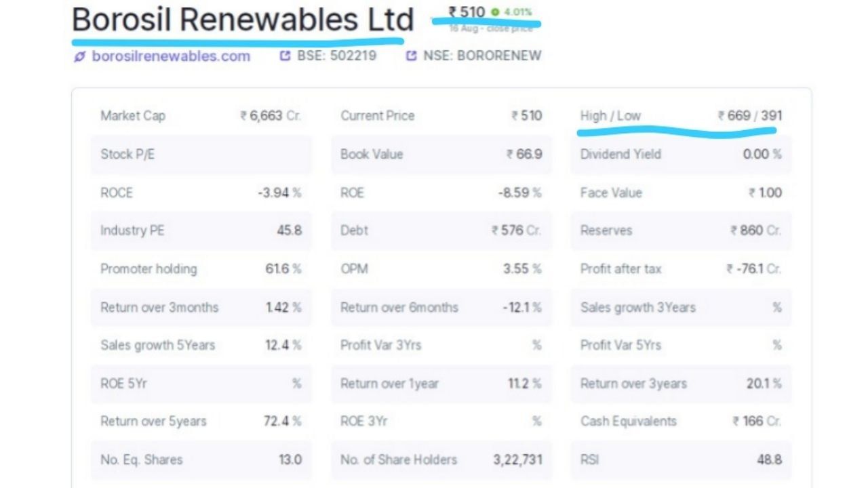Click the Profit Var 5Yrs label
Image resolution: width=868 pixels, height=488 pixels.
(620, 346)
